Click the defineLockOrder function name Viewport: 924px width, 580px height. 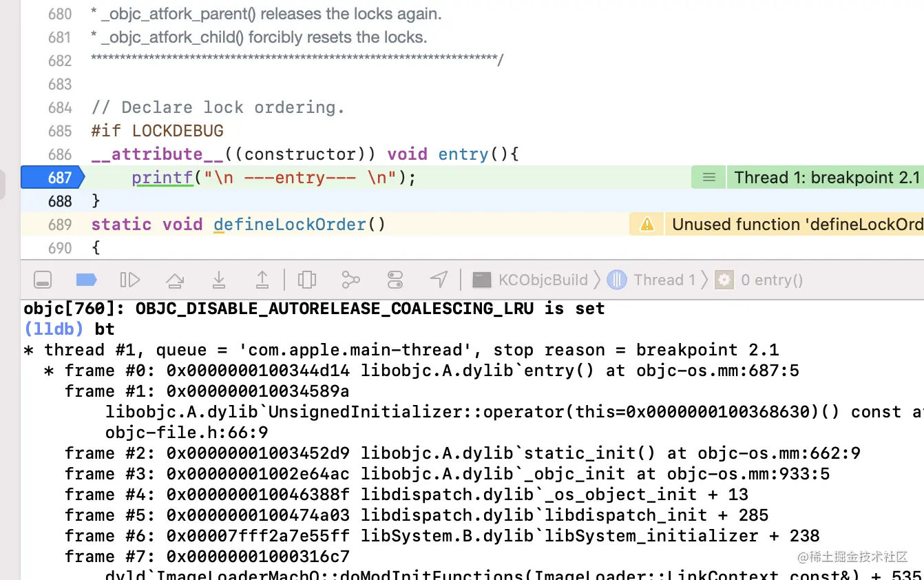coord(290,225)
